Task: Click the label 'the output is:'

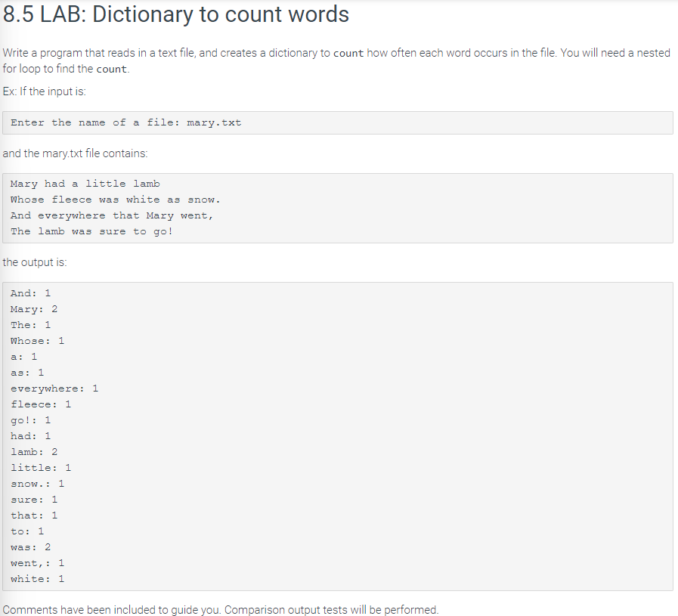Action: click(35, 262)
